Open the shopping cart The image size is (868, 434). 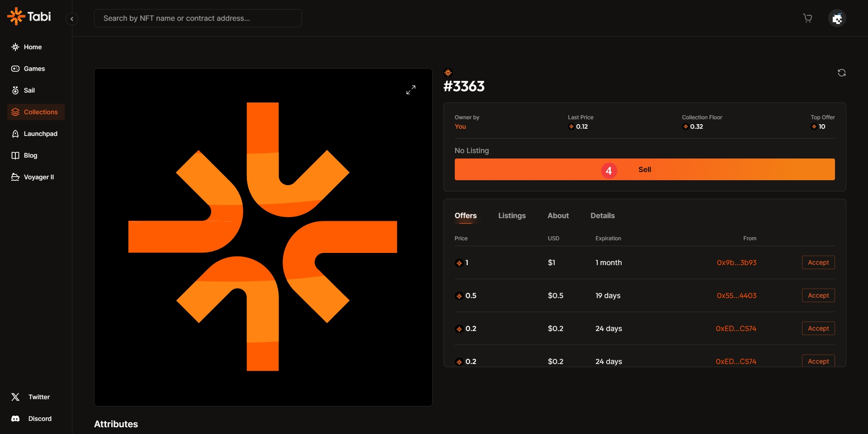pyautogui.click(x=807, y=18)
